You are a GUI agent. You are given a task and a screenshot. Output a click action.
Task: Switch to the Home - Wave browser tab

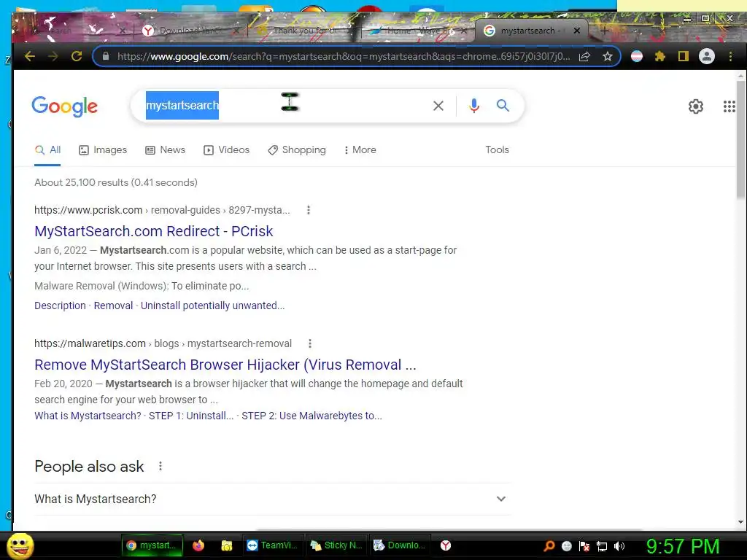(414, 31)
